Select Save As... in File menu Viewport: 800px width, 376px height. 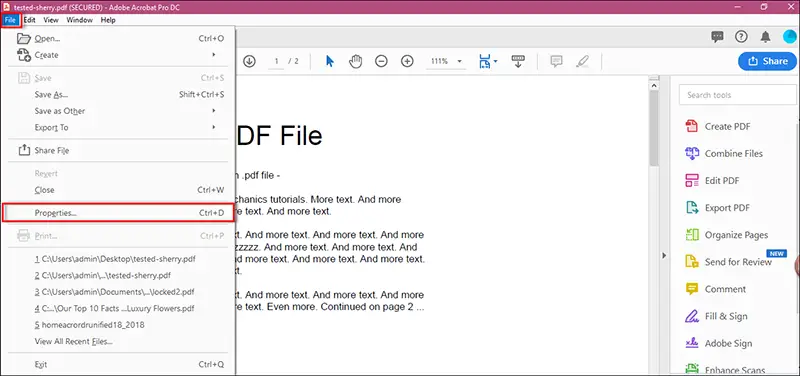click(118, 94)
